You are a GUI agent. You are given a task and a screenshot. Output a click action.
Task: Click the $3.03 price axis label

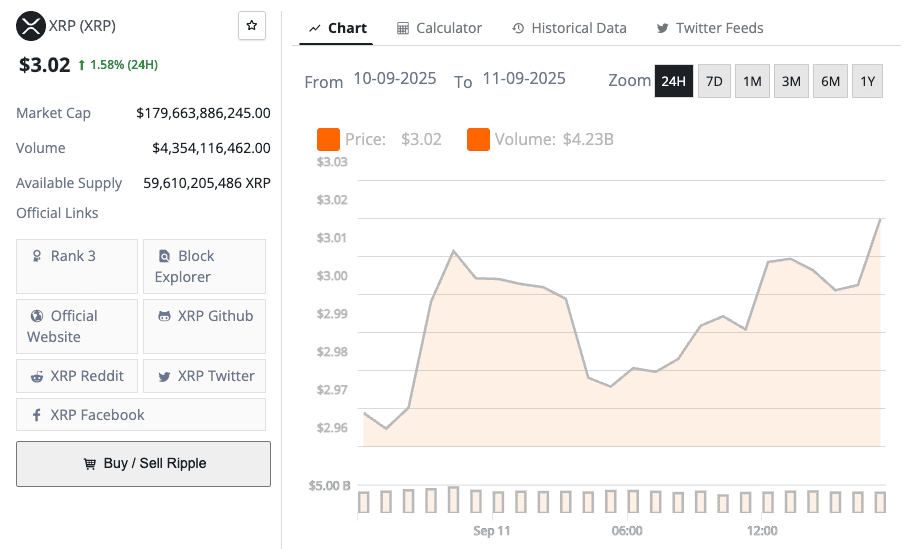point(332,161)
